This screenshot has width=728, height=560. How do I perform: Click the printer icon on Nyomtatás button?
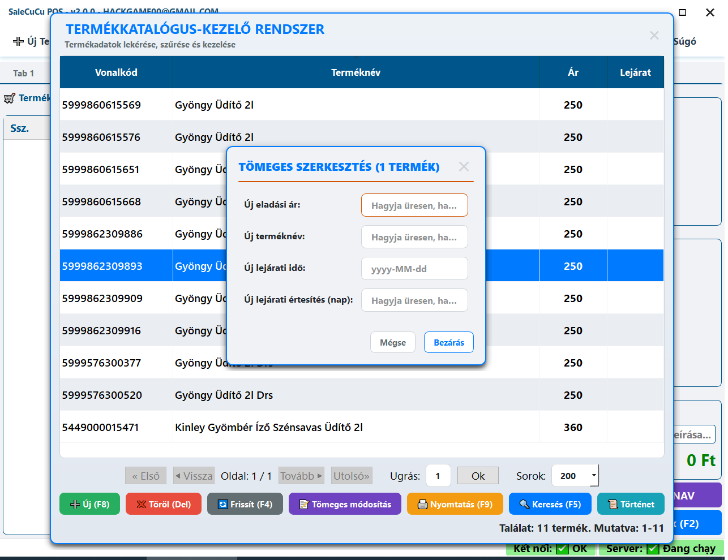pos(422,504)
